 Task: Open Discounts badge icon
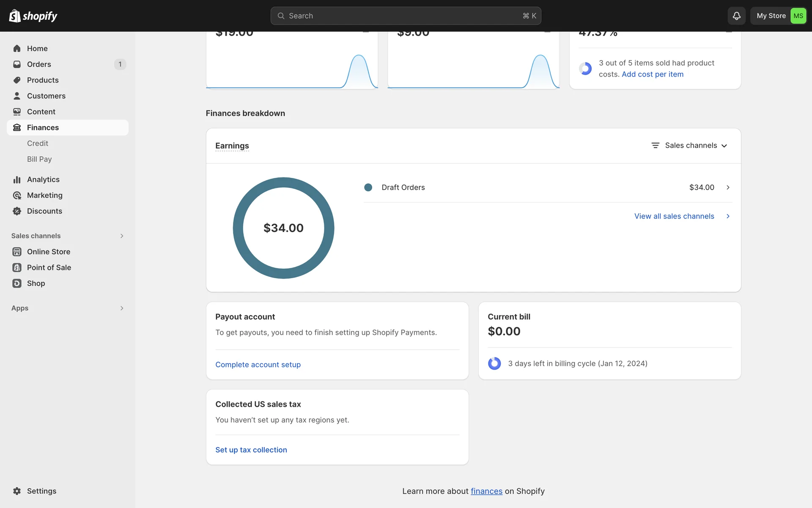[x=17, y=211]
